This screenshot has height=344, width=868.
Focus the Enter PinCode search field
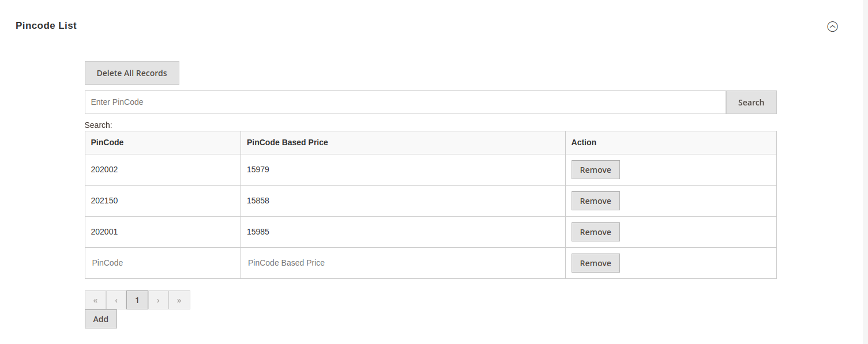coord(405,102)
